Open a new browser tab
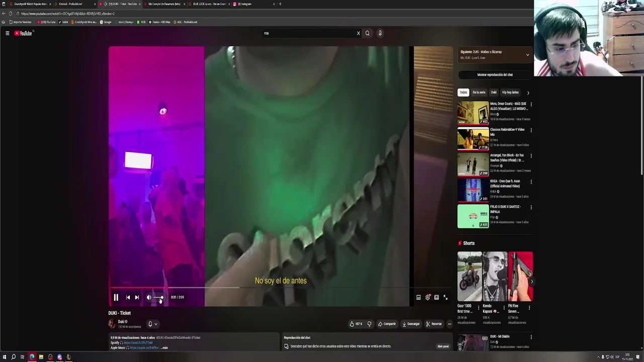This screenshot has width=644, height=362. (280, 4)
